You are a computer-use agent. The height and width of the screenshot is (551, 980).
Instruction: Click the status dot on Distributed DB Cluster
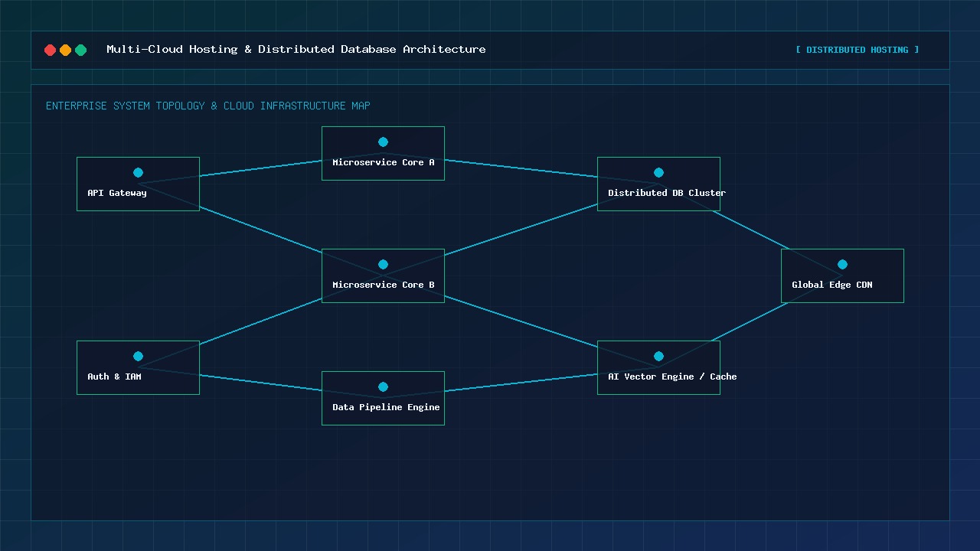point(658,172)
